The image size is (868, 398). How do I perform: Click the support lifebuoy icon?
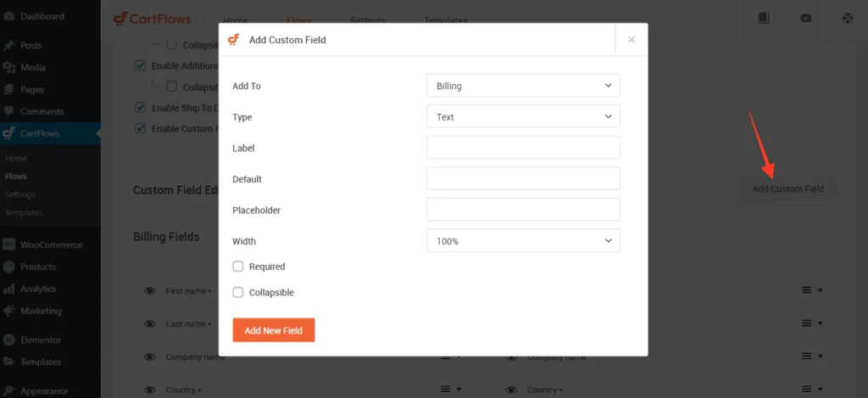[x=847, y=18]
